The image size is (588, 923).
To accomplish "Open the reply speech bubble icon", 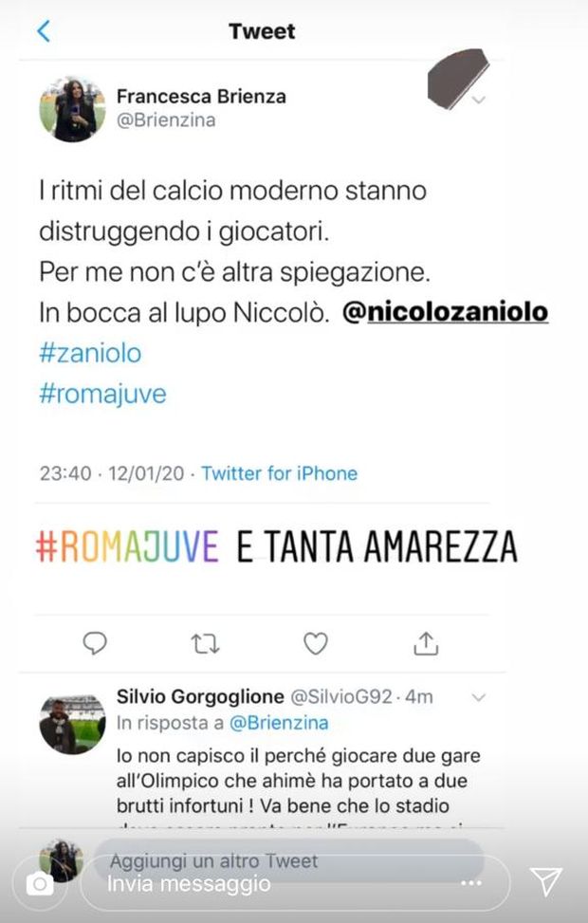I will 95,643.
